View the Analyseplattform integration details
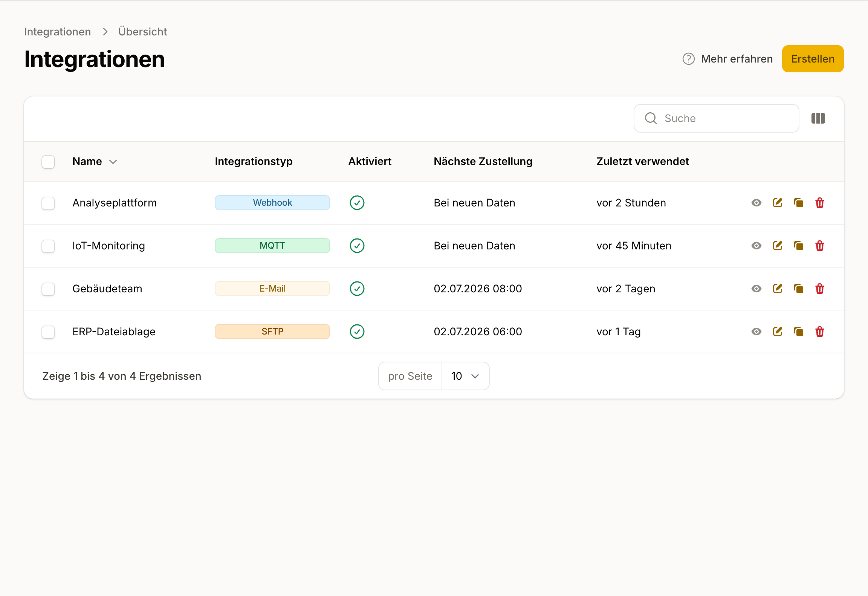Screen dimensions: 868x596 (756, 203)
